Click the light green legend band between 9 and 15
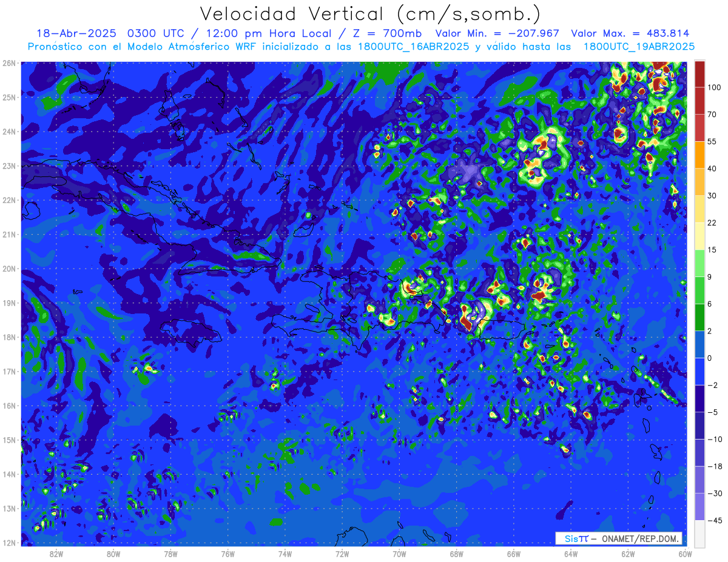This screenshot has height=562, width=728. coord(699,262)
